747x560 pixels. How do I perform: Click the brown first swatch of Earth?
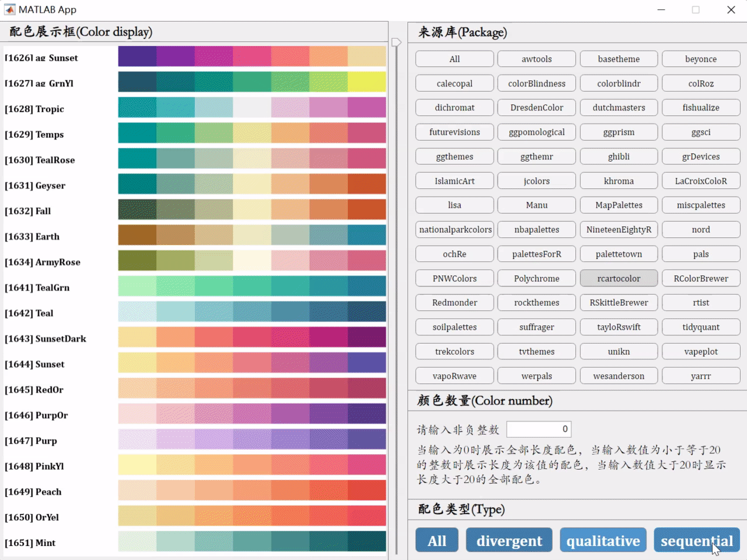click(x=137, y=235)
